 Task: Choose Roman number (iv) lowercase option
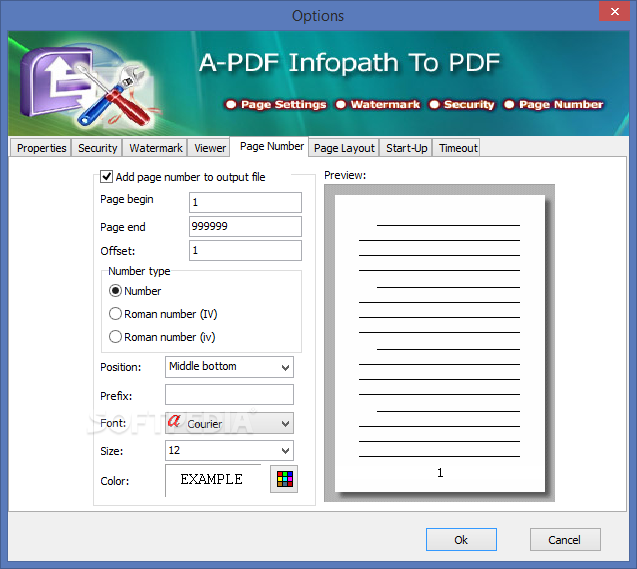tap(115, 337)
